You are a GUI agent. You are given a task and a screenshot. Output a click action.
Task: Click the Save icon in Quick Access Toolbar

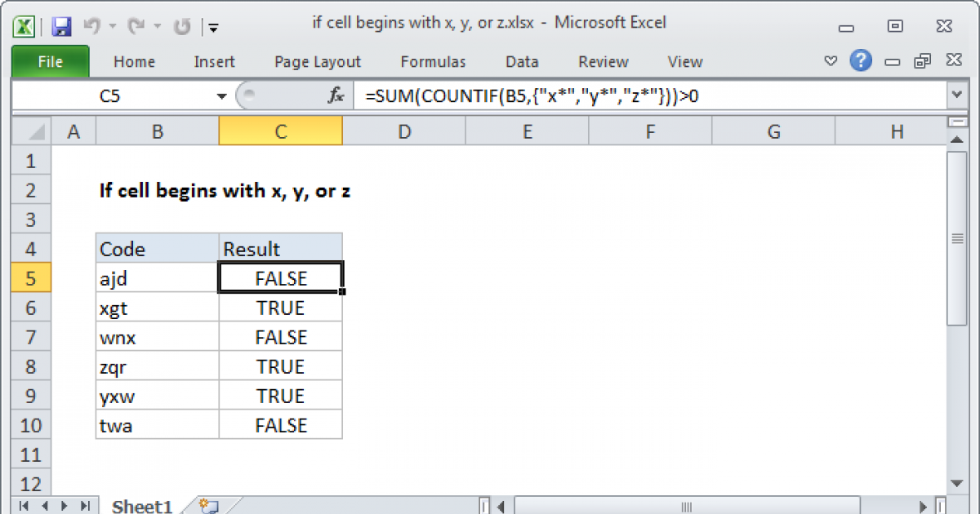(x=61, y=26)
